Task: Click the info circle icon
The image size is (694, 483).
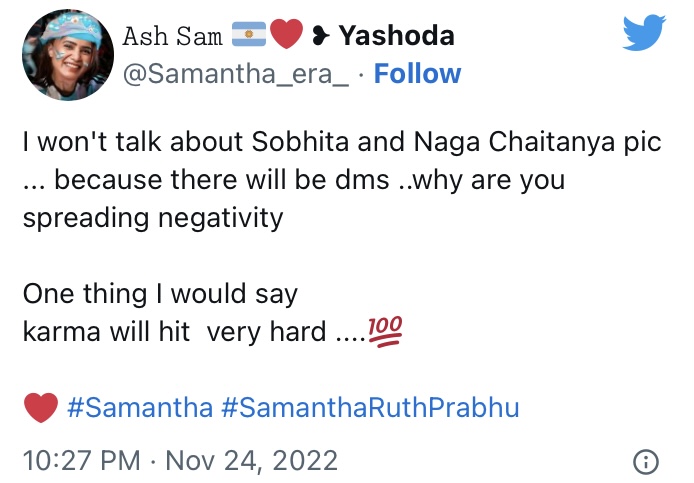Action: click(646, 461)
